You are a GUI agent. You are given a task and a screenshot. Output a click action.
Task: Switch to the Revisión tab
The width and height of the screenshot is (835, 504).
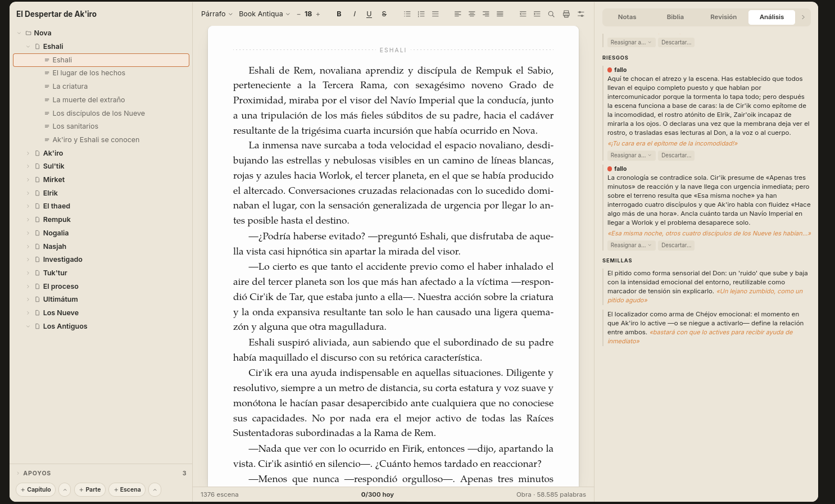click(x=723, y=17)
